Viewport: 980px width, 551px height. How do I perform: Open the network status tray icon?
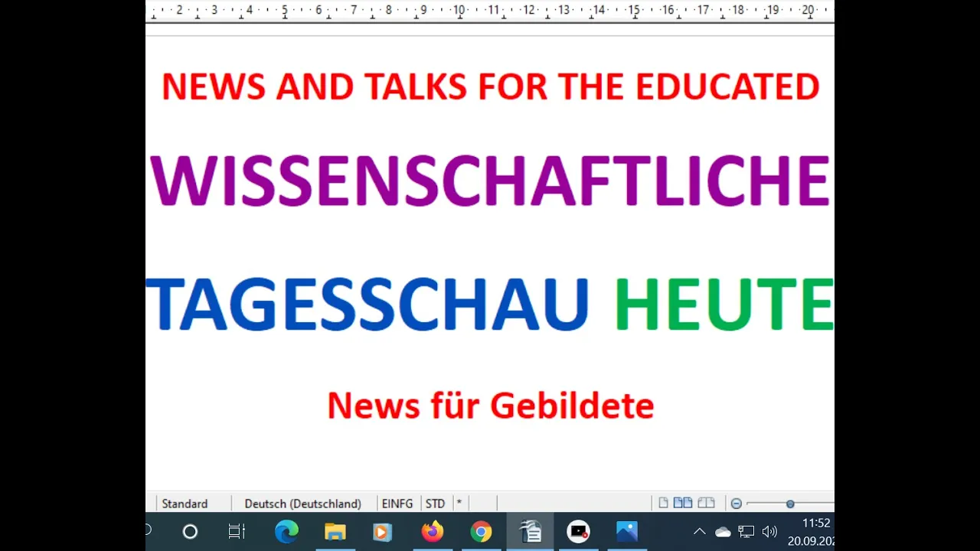coord(746,531)
